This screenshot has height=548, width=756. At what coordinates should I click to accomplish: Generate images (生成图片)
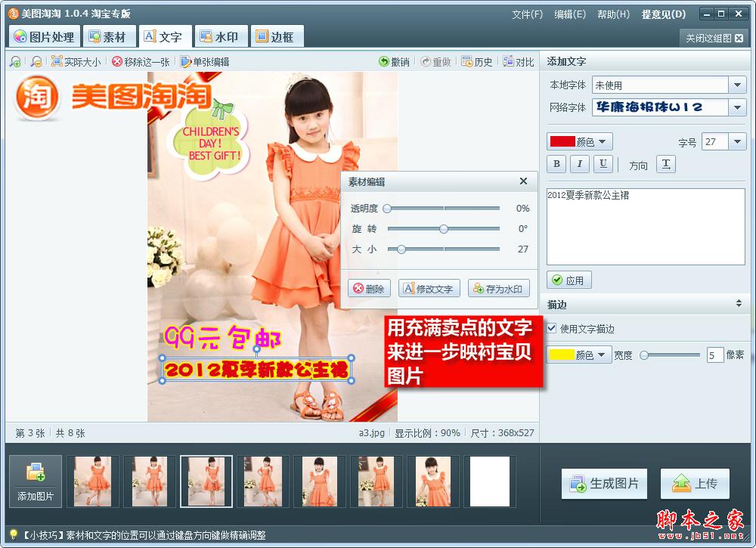coord(604,484)
